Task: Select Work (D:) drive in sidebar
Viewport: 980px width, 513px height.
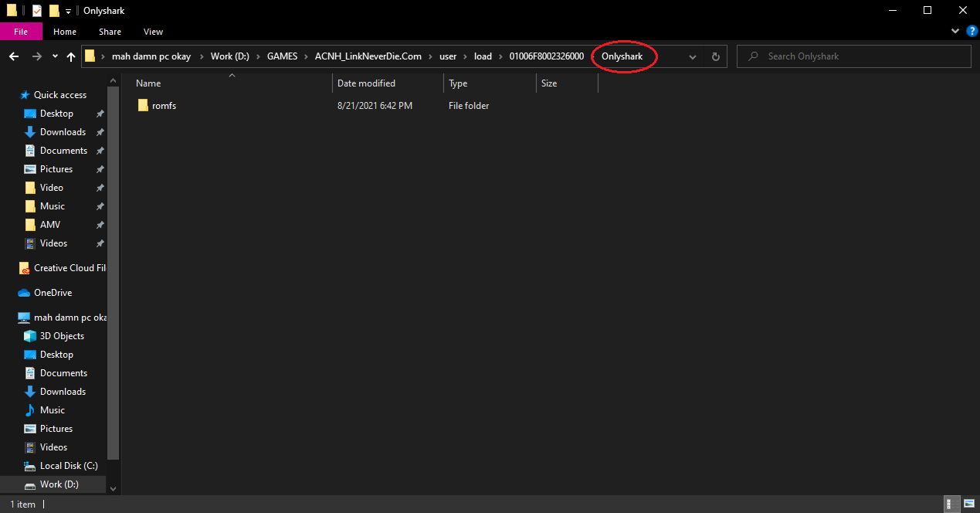Action: pyautogui.click(x=59, y=484)
